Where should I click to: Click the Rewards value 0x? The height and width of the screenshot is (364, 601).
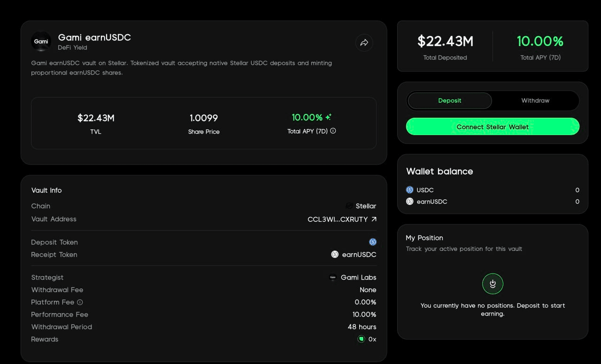point(372,339)
